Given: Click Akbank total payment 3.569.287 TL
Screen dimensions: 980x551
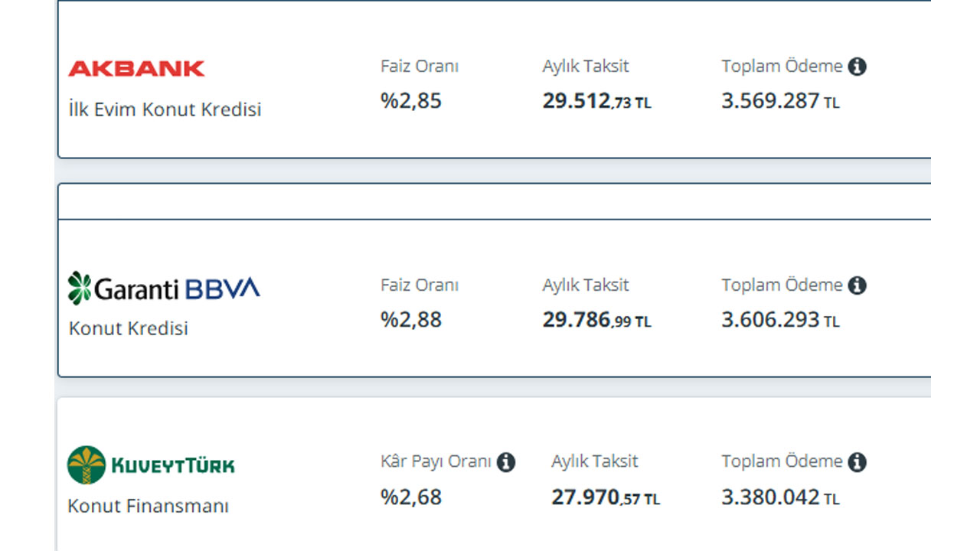Looking at the screenshot, I should tap(780, 101).
